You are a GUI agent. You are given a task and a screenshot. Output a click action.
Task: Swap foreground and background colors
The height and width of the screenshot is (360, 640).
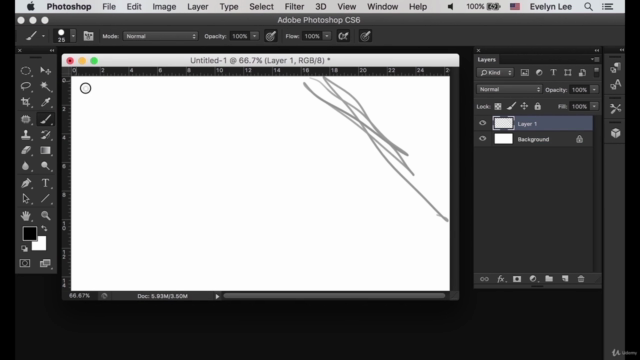point(44,229)
